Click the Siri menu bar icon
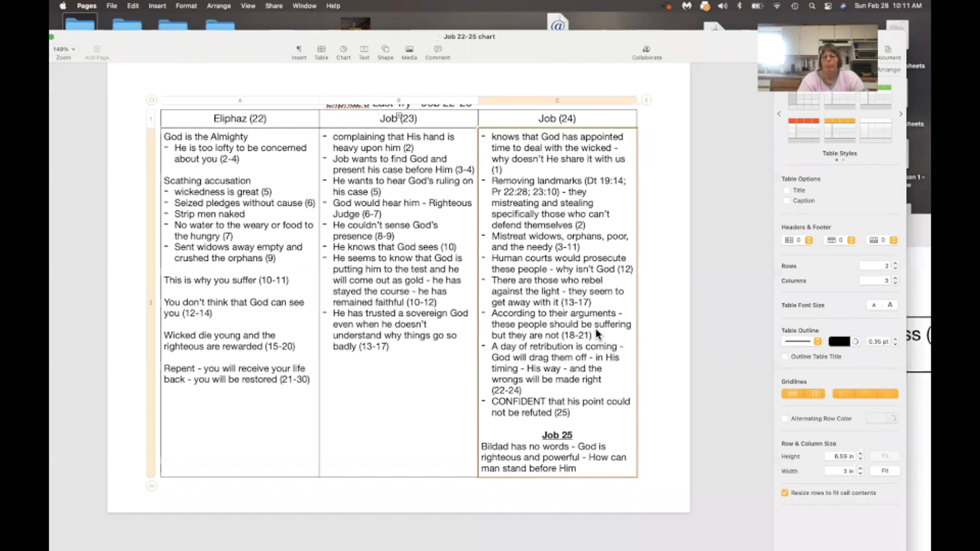This screenshot has height=551, width=980. coord(843,6)
